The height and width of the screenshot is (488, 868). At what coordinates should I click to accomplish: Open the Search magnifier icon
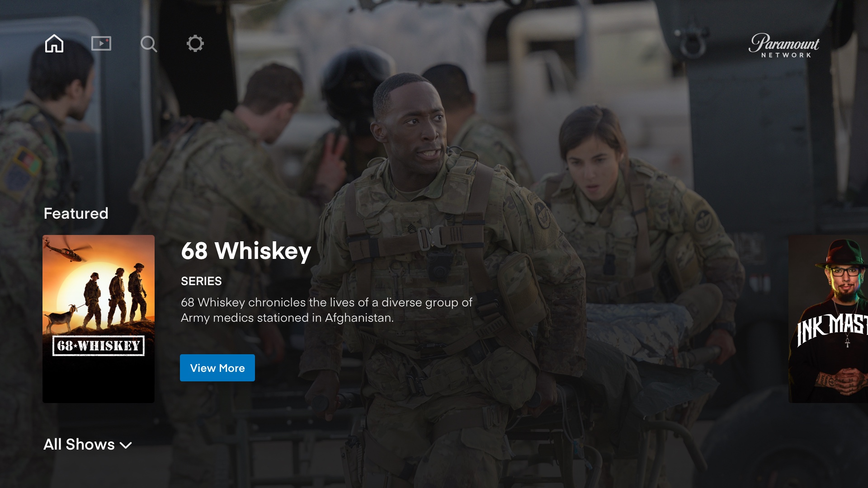pos(148,44)
